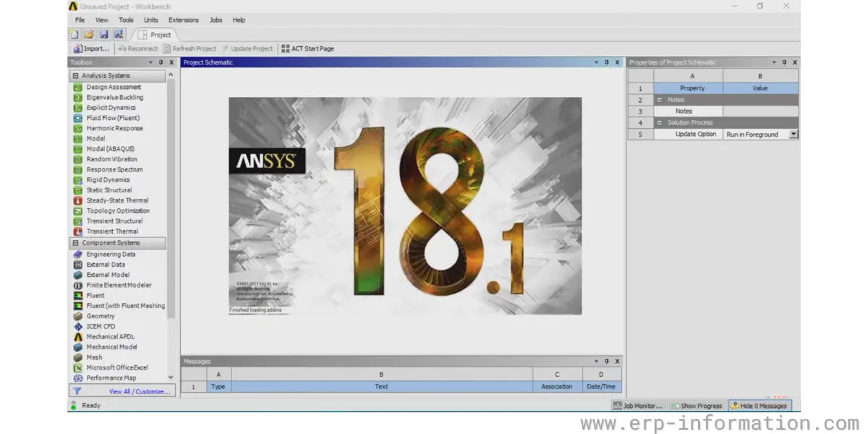Viewport: 868px width, 434px height.
Task: Click the New project toolbar icon
Action: pyautogui.click(x=74, y=34)
